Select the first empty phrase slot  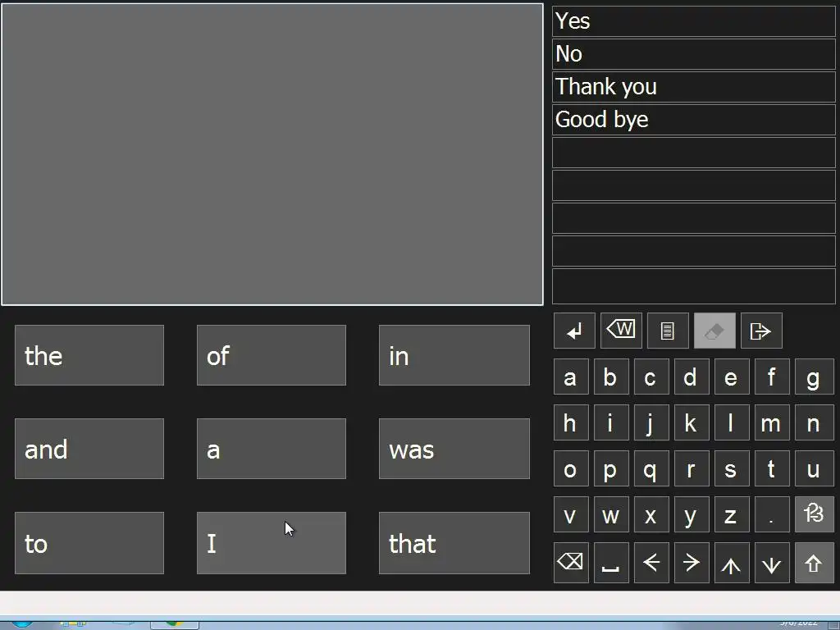tap(693, 153)
